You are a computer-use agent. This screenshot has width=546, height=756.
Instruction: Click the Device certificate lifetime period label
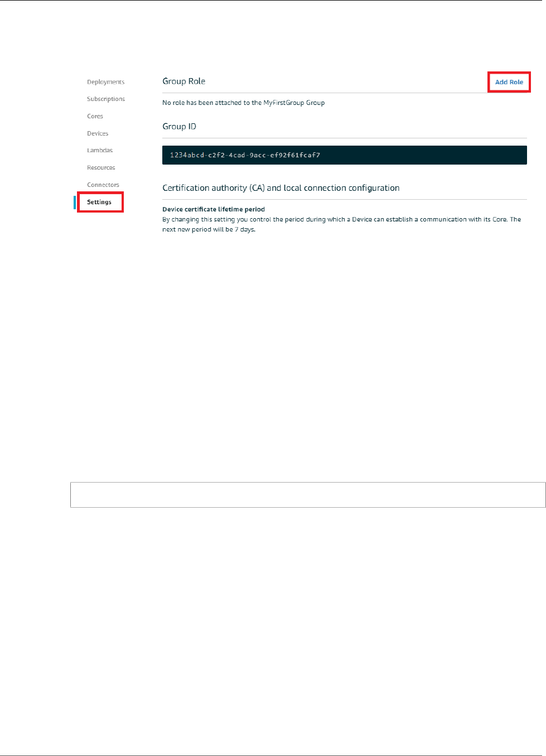[214, 209]
